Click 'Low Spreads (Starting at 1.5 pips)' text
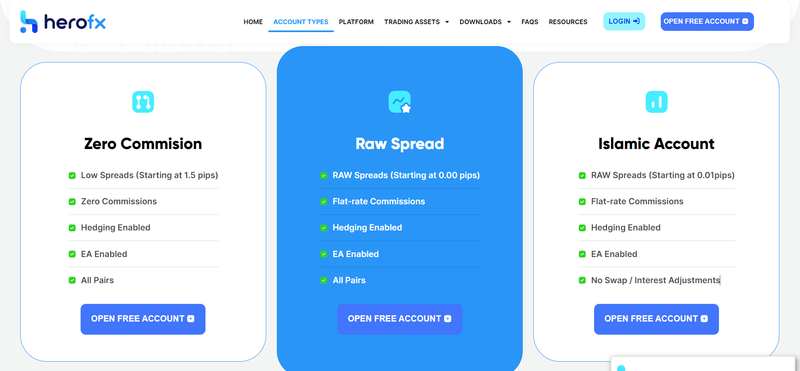Screen dimensions: 800x371 [149, 175]
